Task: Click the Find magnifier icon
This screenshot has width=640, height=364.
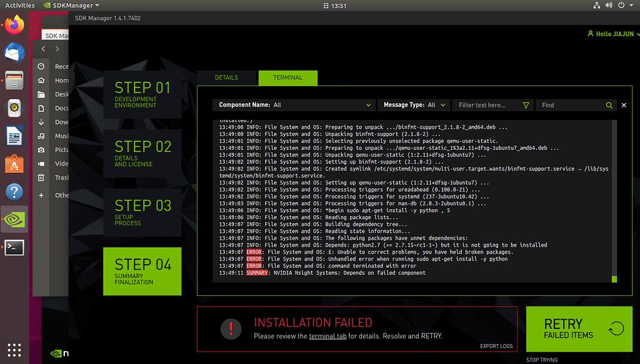Action: (x=609, y=105)
